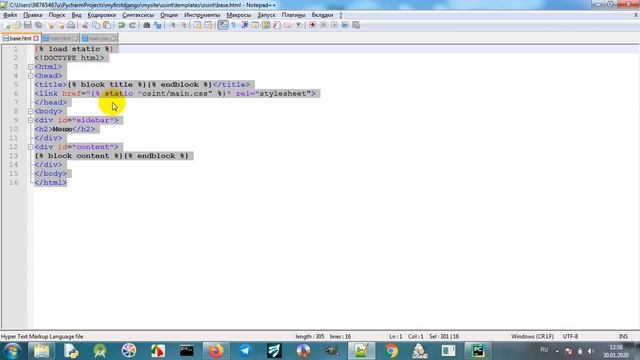Toggle INS insert mode in status bar

[x=623, y=336]
